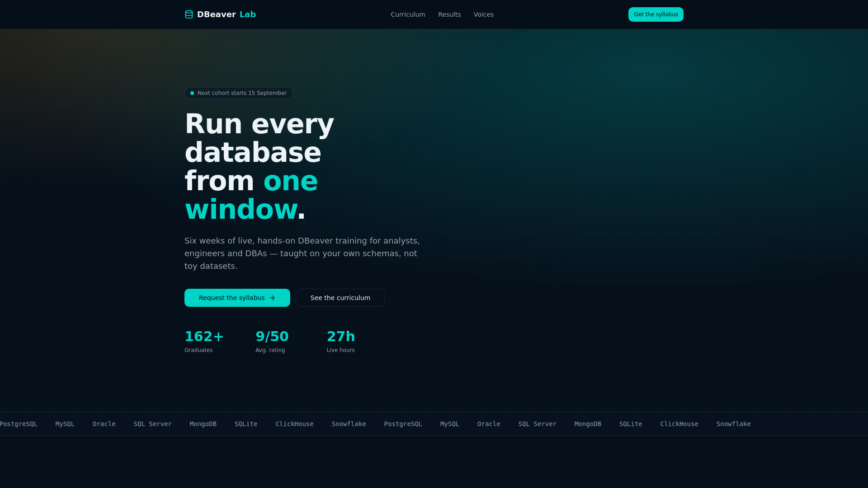Click the second MySQL ticker label
Viewport: 868px width, 488px height.
tap(450, 424)
